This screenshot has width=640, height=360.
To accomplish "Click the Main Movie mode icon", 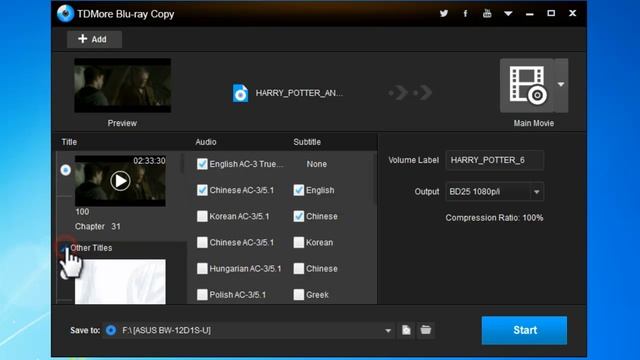I will [x=527, y=85].
